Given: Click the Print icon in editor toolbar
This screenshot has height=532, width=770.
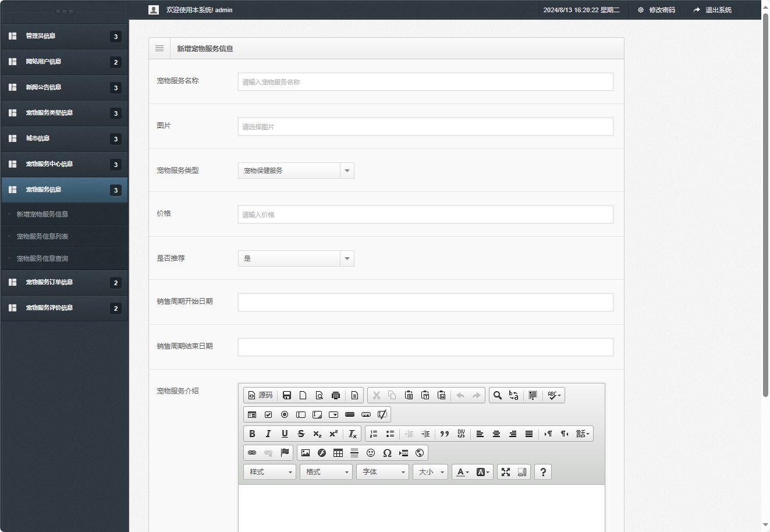Looking at the screenshot, I should coord(336,395).
